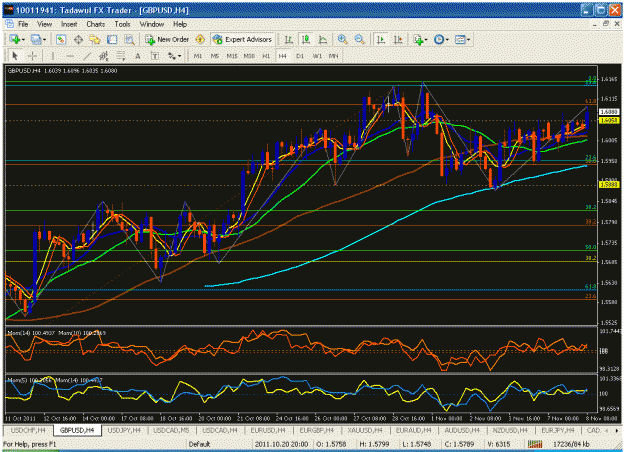
Task: Open the Tools menu
Action: [122, 24]
